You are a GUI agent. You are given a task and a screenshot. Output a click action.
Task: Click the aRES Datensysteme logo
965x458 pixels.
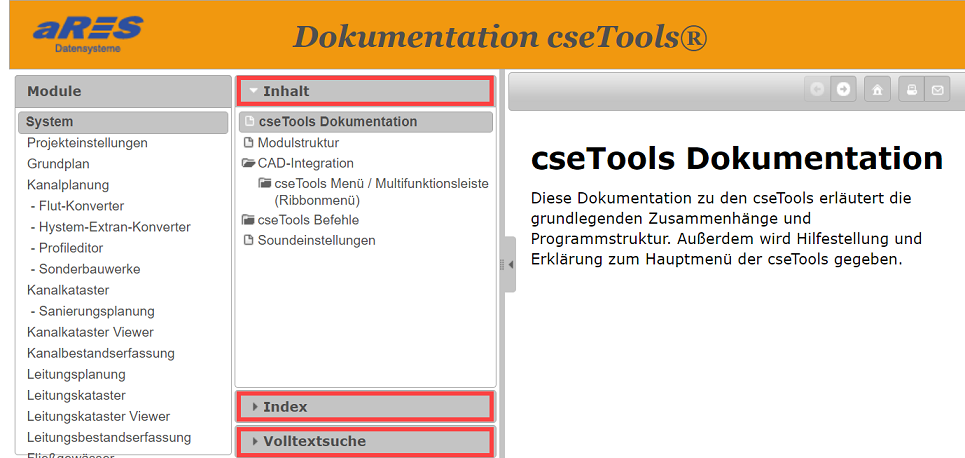[x=88, y=33]
